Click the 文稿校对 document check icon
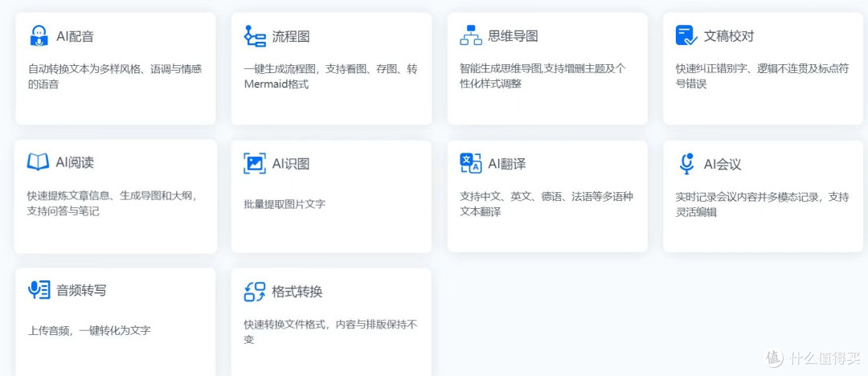This screenshot has height=376, width=868. 686,35
